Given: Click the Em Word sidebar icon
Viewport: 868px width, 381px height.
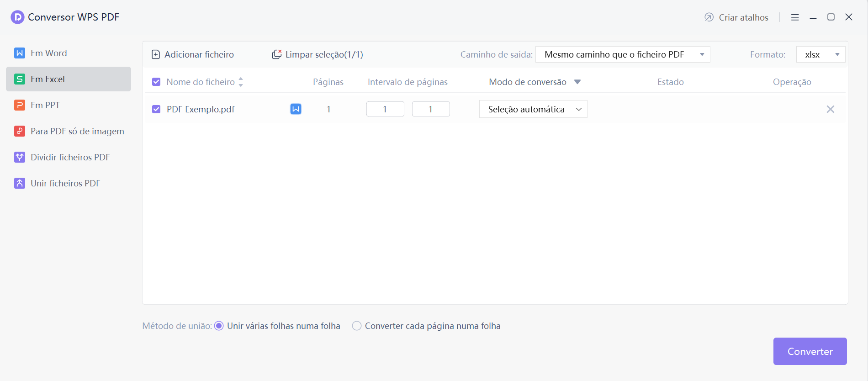Looking at the screenshot, I should tap(20, 53).
